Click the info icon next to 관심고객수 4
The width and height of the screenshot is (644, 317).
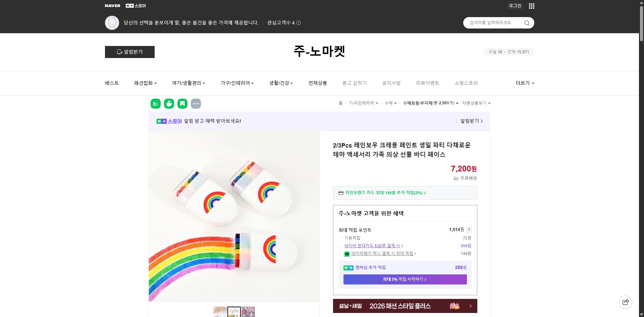pos(299,23)
